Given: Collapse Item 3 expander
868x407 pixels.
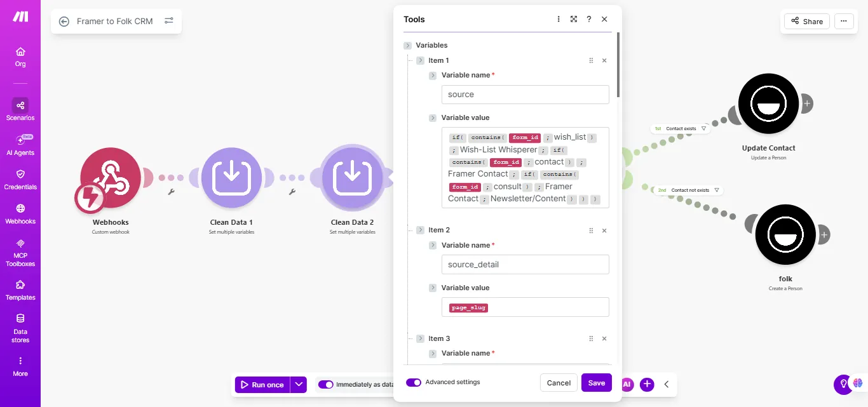Looking at the screenshot, I should tap(420, 338).
